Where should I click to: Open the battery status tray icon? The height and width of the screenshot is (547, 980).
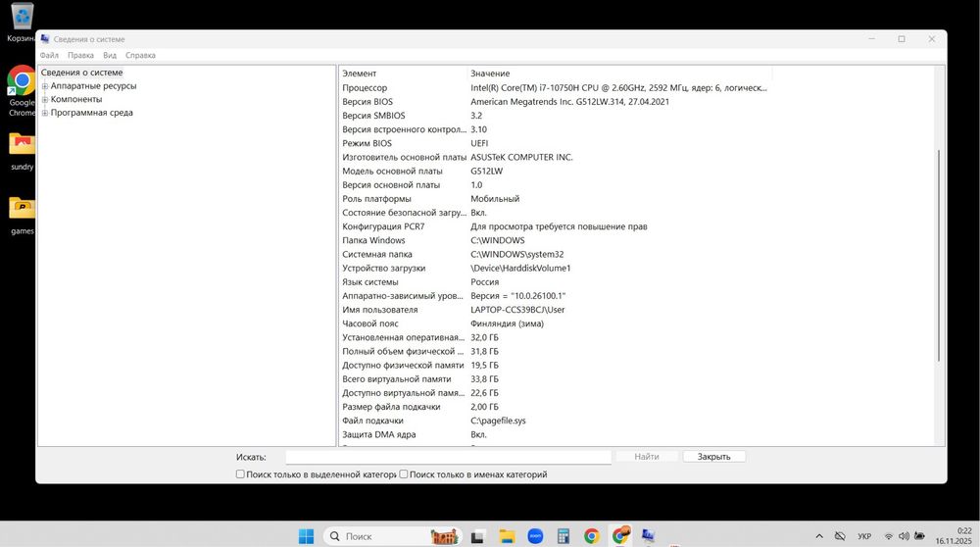point(919,536)
